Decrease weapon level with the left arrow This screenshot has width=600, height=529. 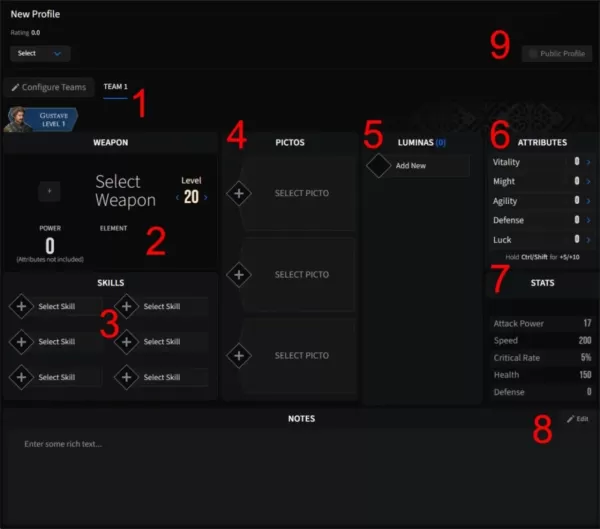point(177,198)
